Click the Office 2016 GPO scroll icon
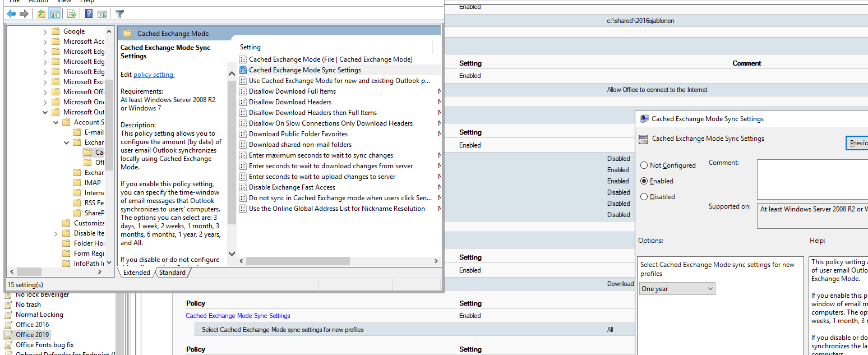Image resolution: width=868 pixels, height=355 pixels. coord(8,325)
